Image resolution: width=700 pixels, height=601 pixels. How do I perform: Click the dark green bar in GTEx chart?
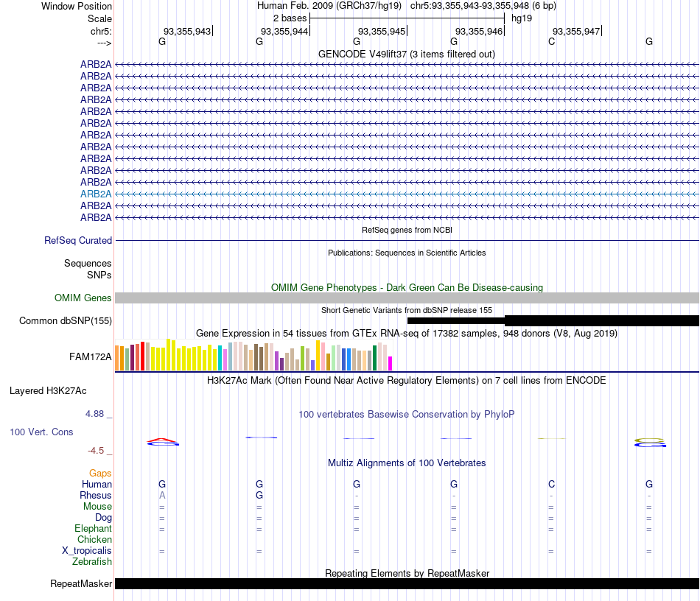click(x=374, y=358)
